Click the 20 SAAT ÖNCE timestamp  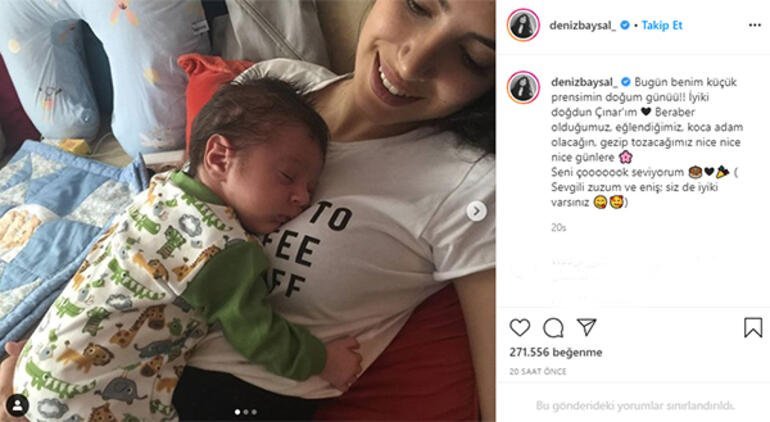538,372
